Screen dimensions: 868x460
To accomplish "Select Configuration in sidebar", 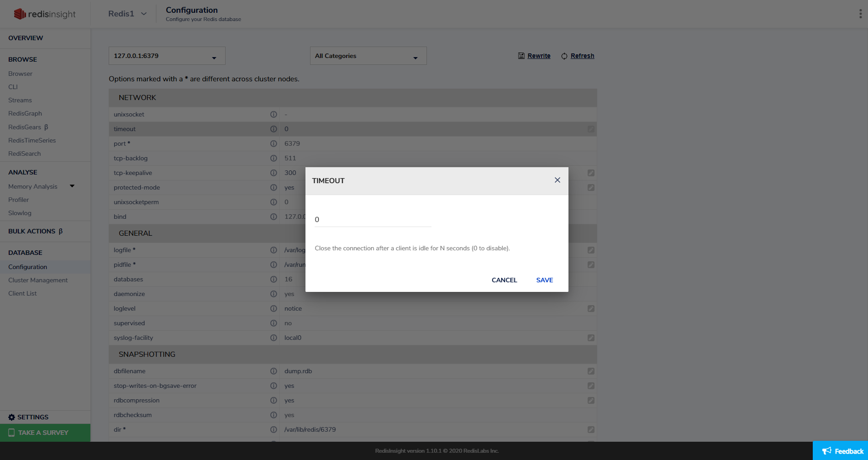I will pyautogui.click(x=27, y=267).
